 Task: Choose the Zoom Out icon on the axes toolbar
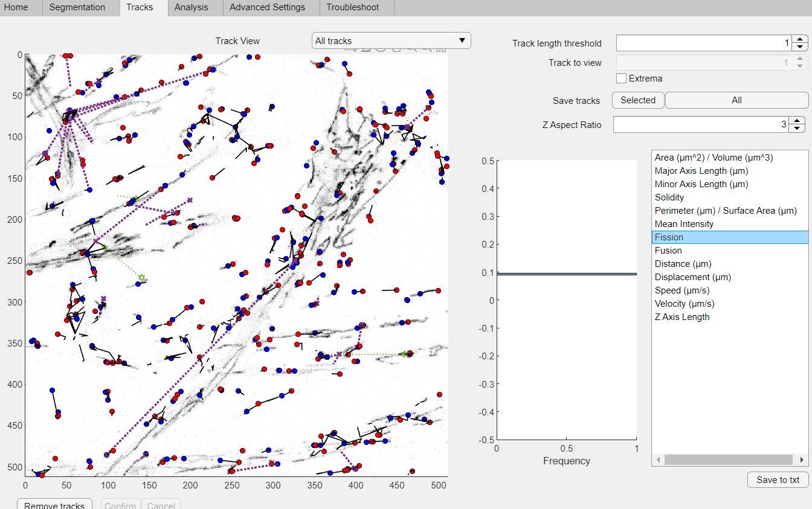[428, 51]
